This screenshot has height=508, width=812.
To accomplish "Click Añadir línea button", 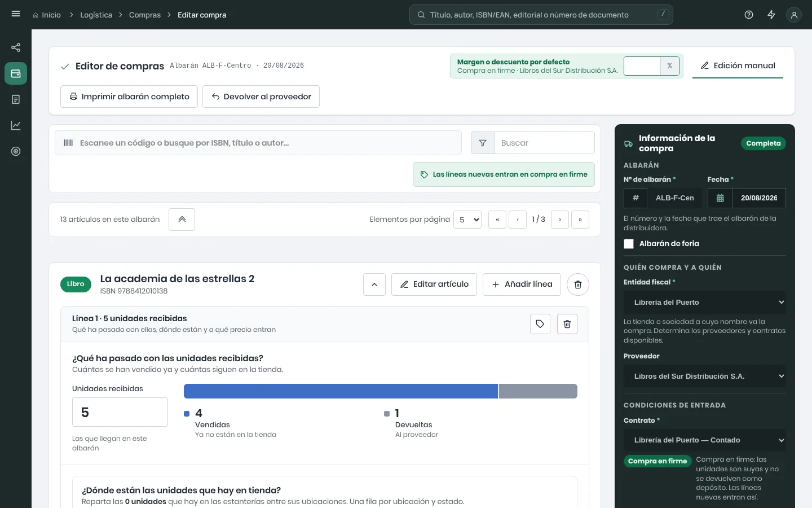I will tap(522, 284).
